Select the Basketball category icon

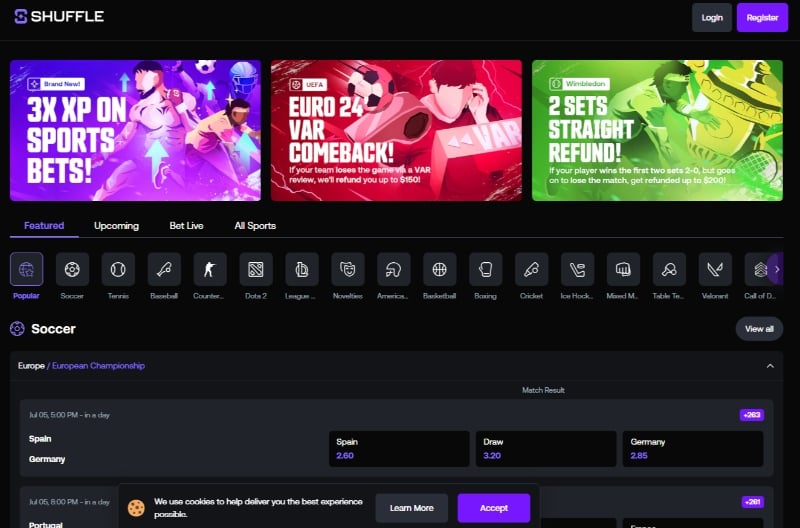coord(440,269)
